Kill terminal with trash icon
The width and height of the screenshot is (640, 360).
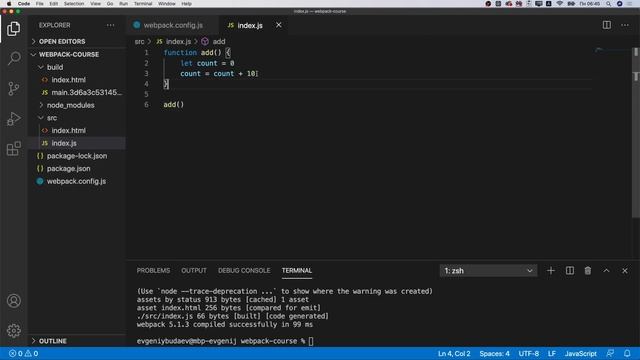click(x=588, y=271)
